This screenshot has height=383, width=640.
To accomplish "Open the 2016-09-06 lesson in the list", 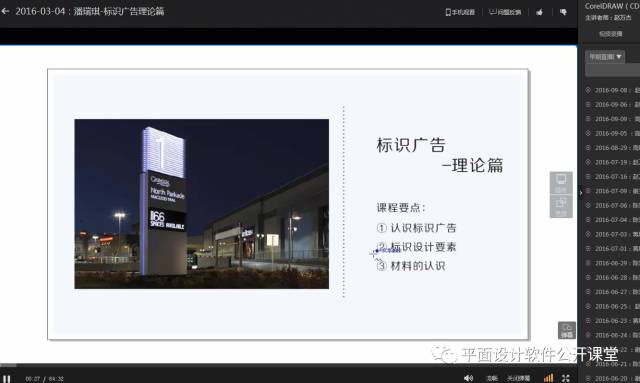I will pyautogui.click(x=612, y=105).
